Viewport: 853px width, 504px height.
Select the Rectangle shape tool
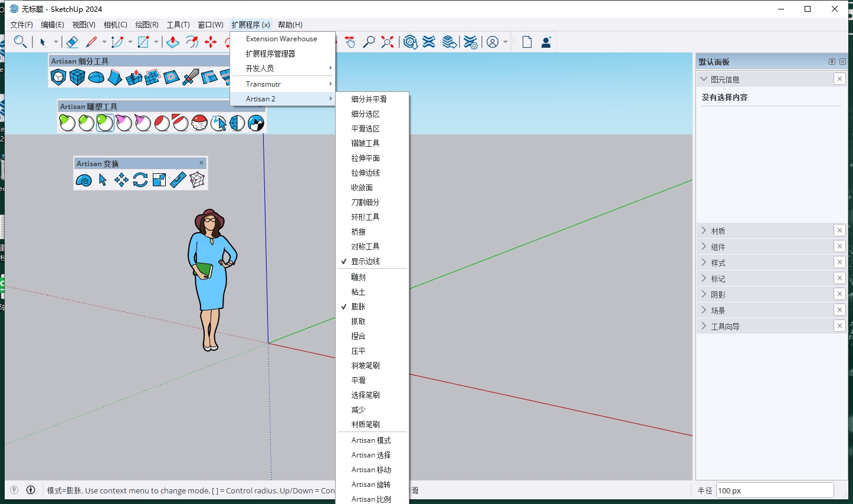pyautogui.click(x=143, y=42)
